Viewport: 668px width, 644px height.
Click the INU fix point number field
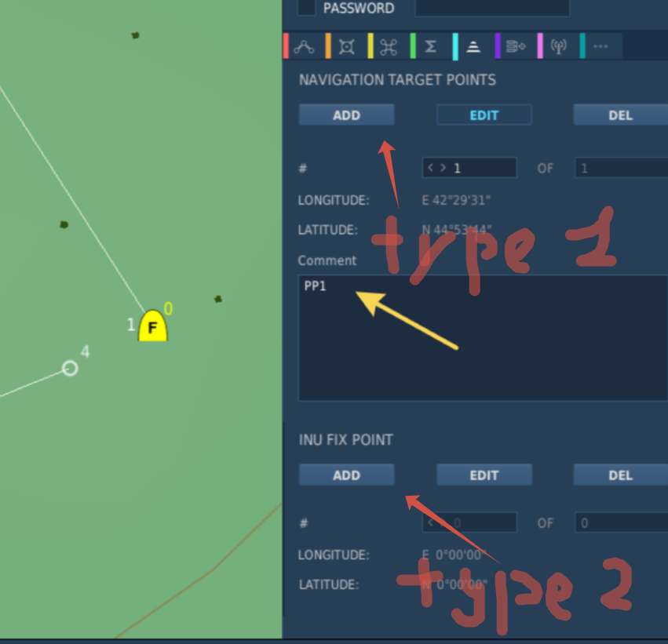469,522
